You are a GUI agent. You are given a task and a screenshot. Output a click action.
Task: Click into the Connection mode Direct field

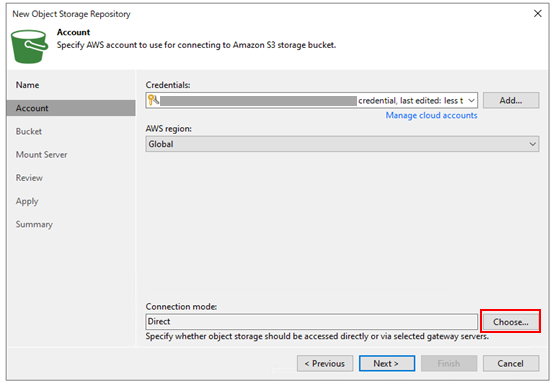pyautogui.click(x=311, y=322)
